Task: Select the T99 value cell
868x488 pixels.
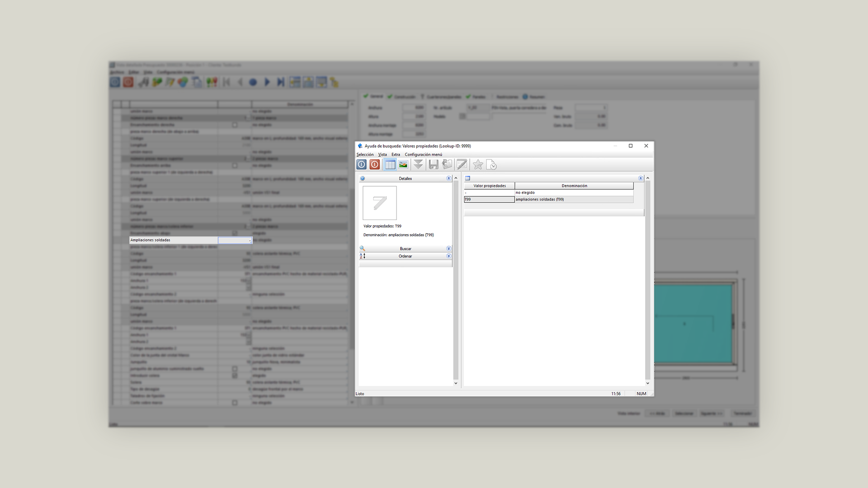Action: pyautogui.click(x=490, y=199)
